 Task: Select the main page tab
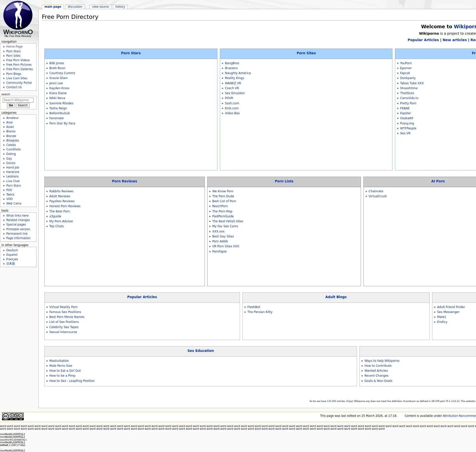coord(53,7)
